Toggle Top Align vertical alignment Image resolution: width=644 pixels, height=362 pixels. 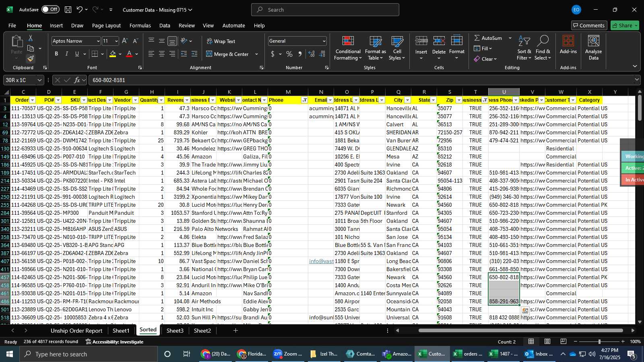151,41
